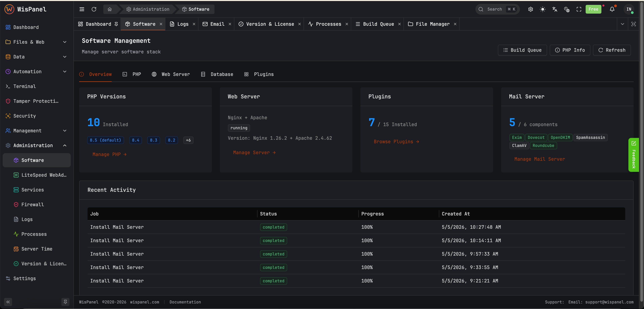The height and width of the screenshot is (309, 644).
Task: Open the settings gear icon in header
Action: tap(530, 9)
